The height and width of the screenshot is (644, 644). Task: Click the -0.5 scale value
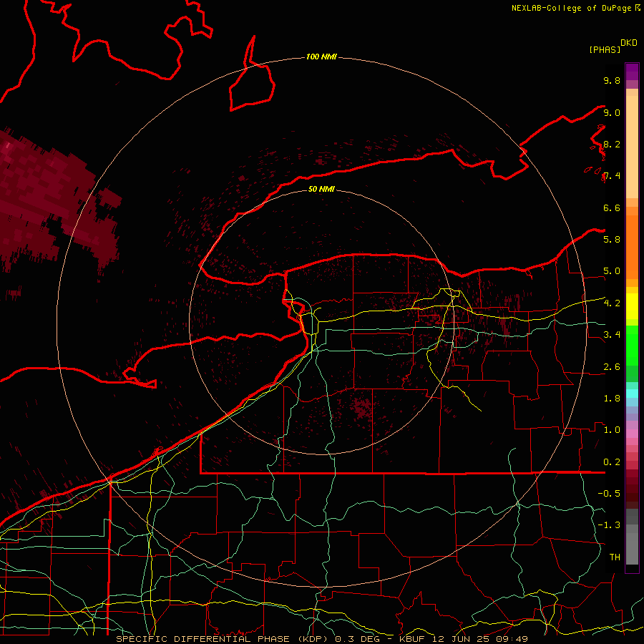[x=609, y=494]
